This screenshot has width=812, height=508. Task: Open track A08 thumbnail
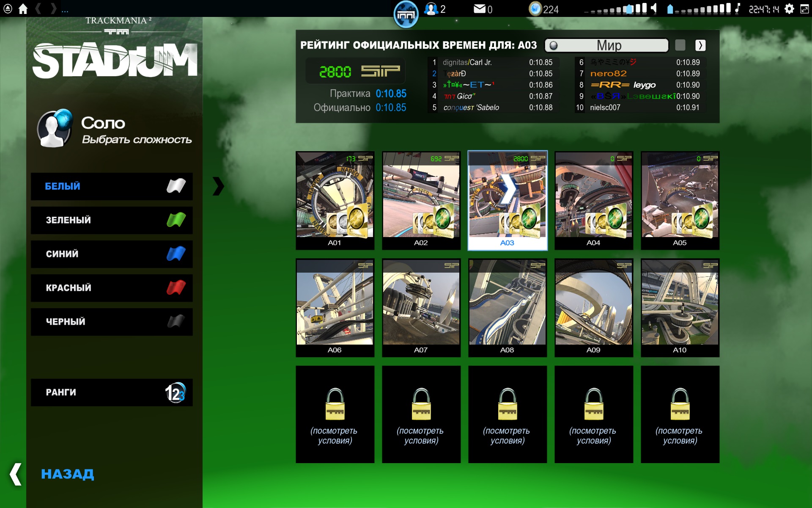(507, 308)
